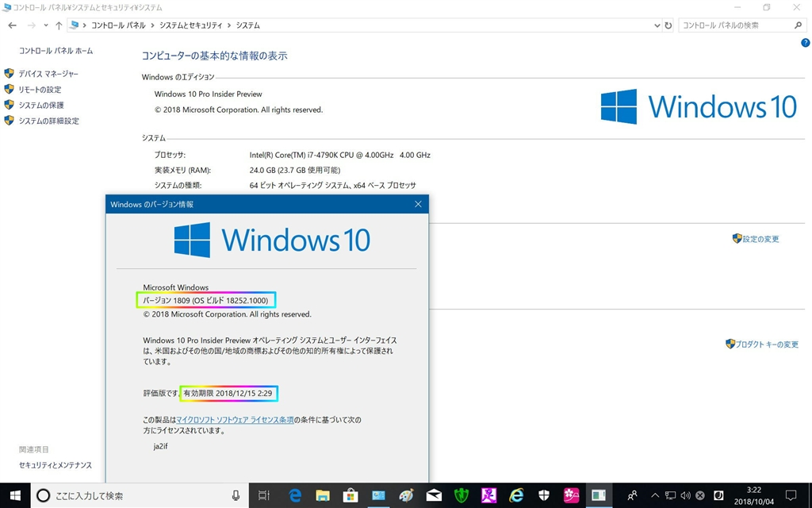
Task: Open Microsoft Store from the taskbar
Action: (350, 495)
